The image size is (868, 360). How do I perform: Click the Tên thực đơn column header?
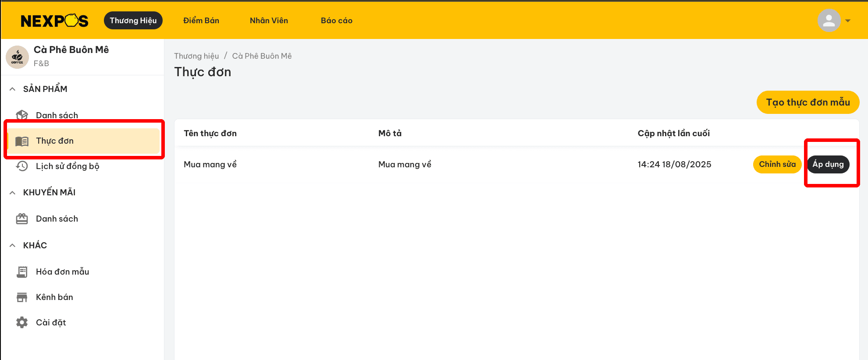210,133
